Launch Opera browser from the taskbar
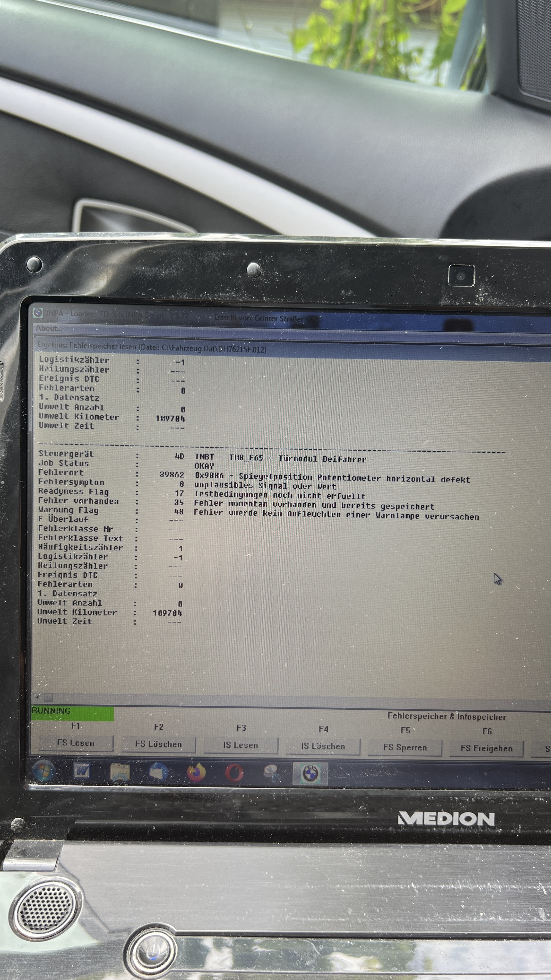551x980 pixels. tap(234, 773)
